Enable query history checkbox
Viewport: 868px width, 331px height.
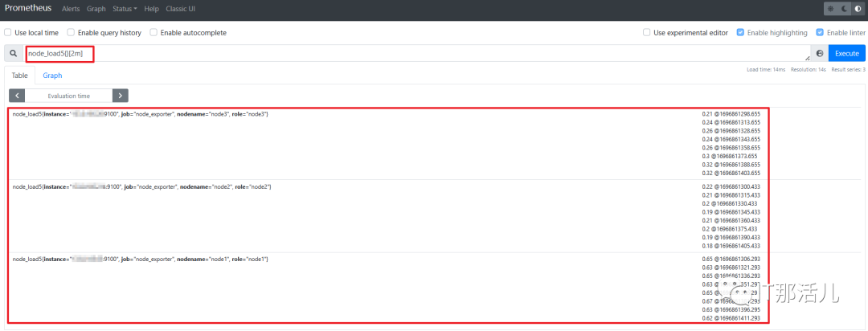point(71,33)
